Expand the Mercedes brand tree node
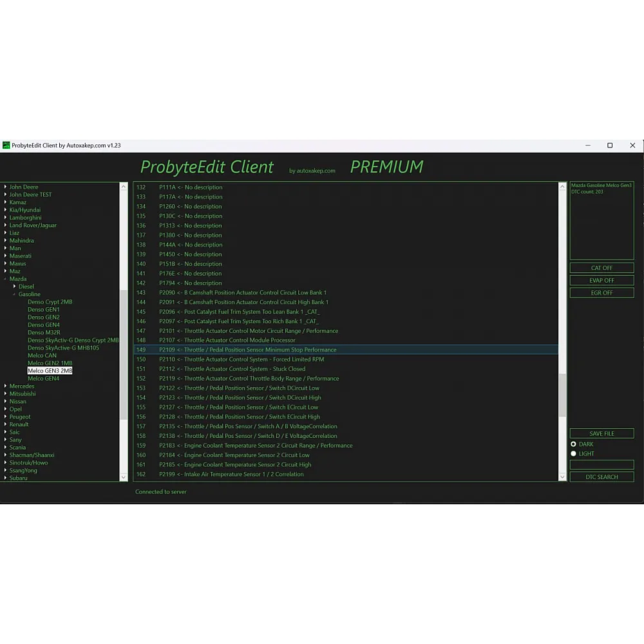644x644 pixels. pos(5,386)
